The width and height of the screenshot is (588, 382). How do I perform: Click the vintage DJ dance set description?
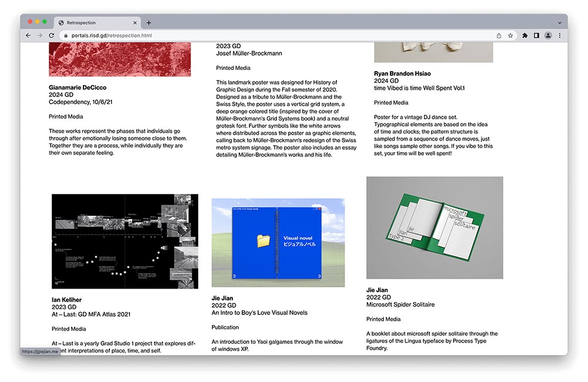click(433, 135)
